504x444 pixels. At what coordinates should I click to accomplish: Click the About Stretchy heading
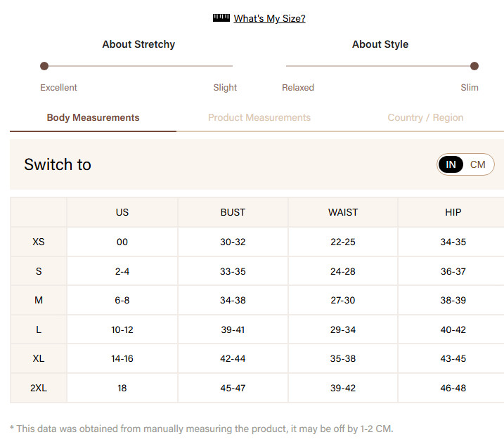138,44
